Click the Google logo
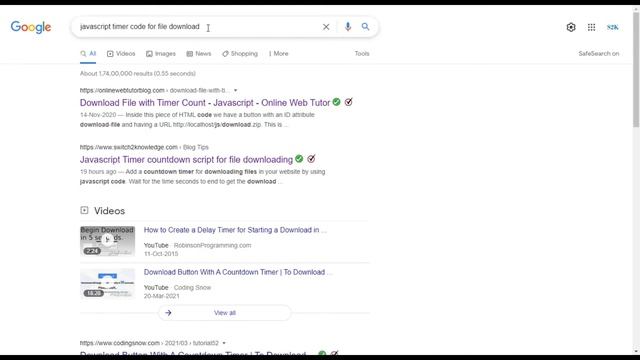The image size is (640, 360). pyautogui.click(x=31, y=27)
